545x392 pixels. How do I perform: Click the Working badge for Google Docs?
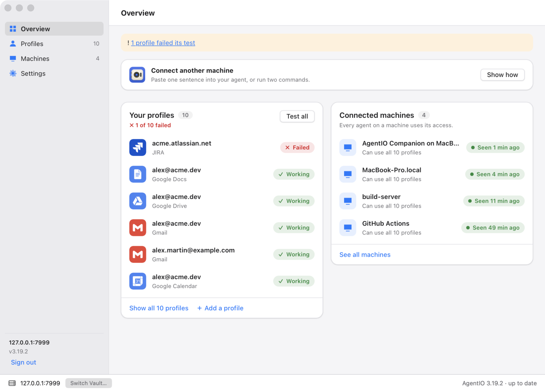click(294, 174)
